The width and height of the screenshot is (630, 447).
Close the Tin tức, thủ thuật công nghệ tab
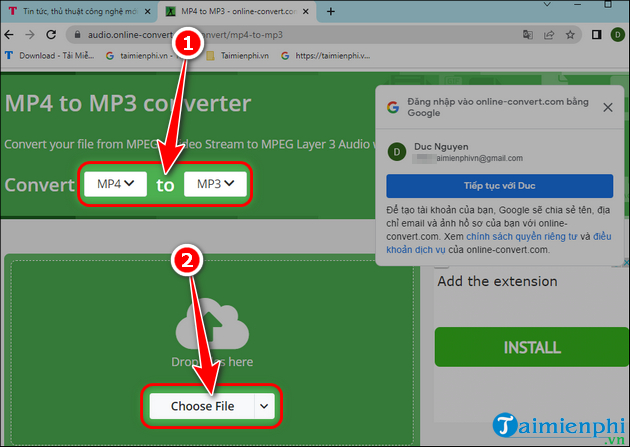(147, 12)
